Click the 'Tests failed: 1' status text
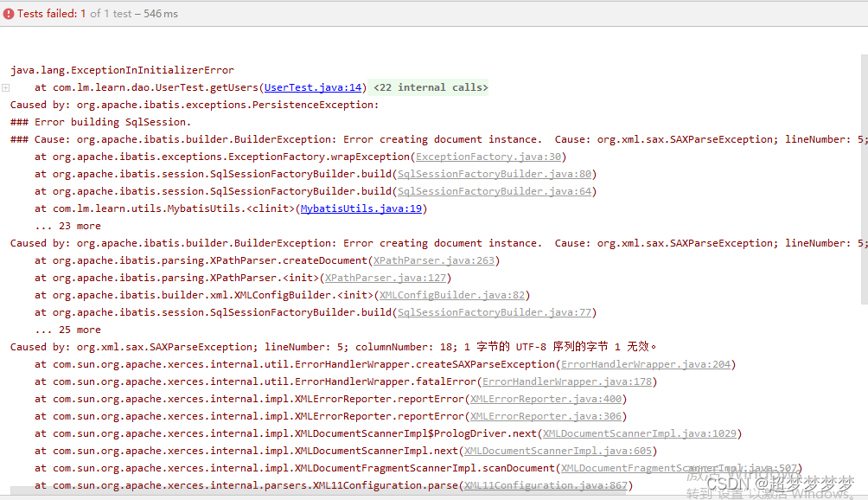The height and width of the screenshot is (500, 868). point(52,14)
